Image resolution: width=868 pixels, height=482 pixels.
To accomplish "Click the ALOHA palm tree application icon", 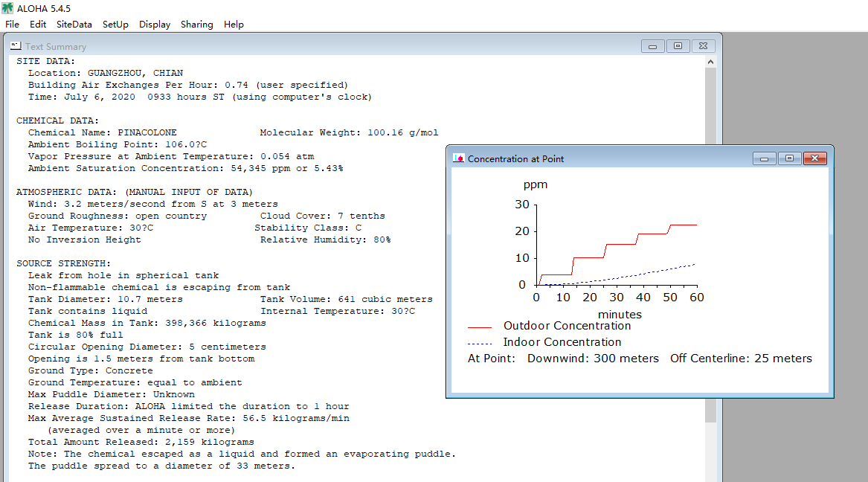I will 7,8.
